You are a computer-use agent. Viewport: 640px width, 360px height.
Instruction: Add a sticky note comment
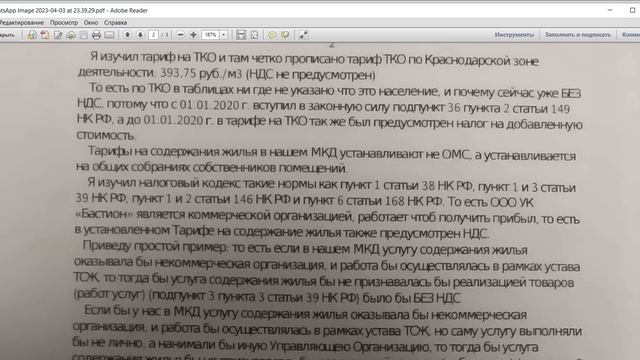click(272, 35)
